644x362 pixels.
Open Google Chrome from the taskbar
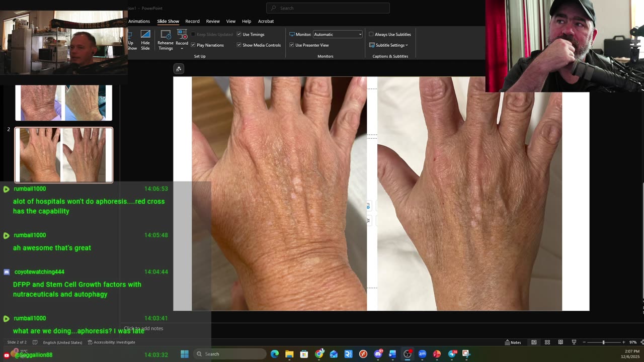point(319,354)
